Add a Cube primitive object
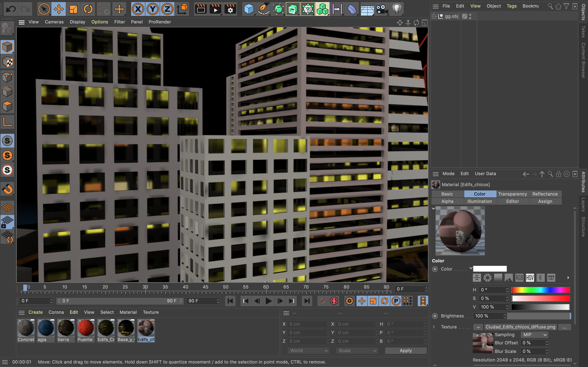588x367 pixels. coord(248,9)
